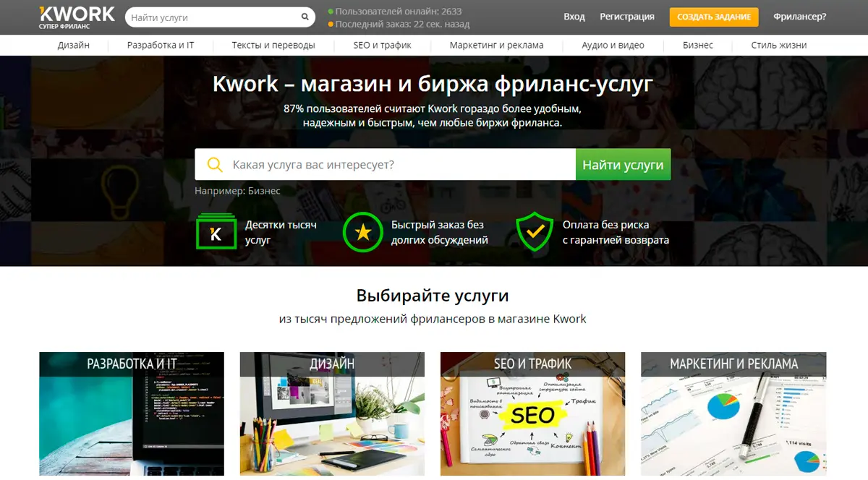Click the magnifier icon in header search
This screenshot has width=868, height=480.
click(305, 17)
